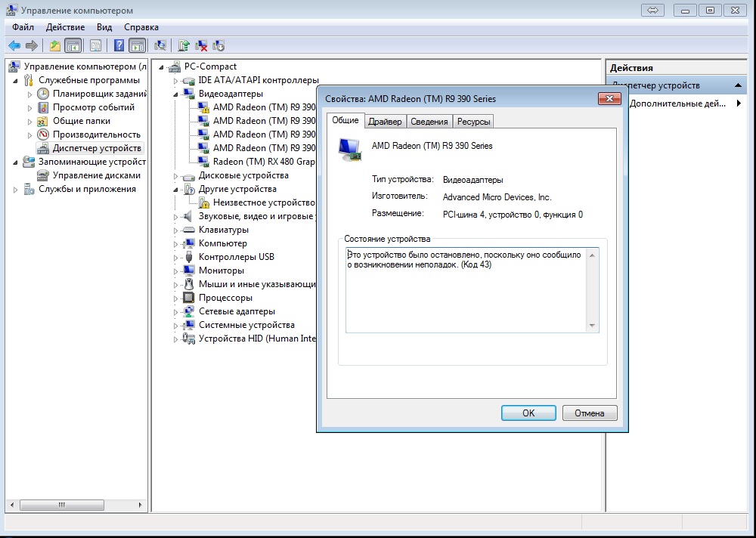Open the Файл menu
The height and width of the screenshot is (538, 756).
click(x=23, y=27)
